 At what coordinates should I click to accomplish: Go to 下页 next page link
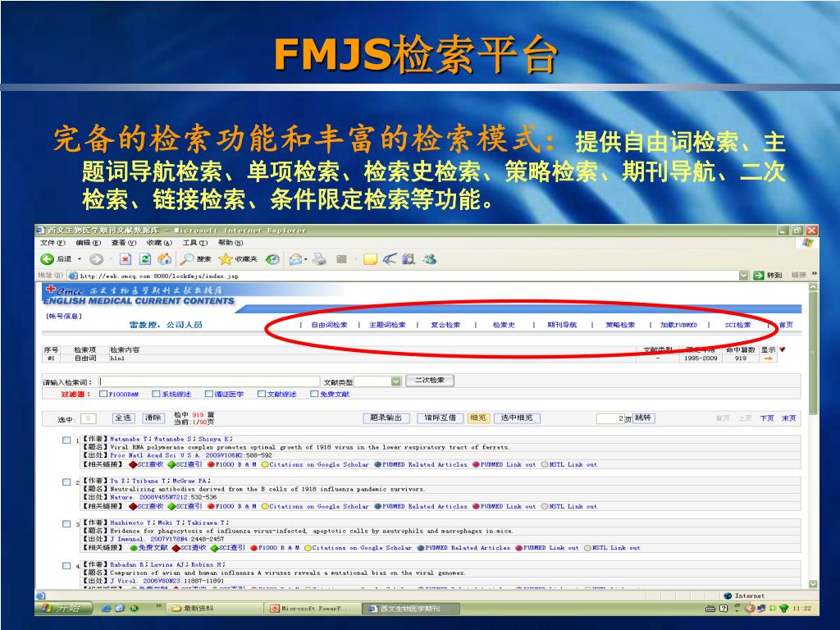767,418
